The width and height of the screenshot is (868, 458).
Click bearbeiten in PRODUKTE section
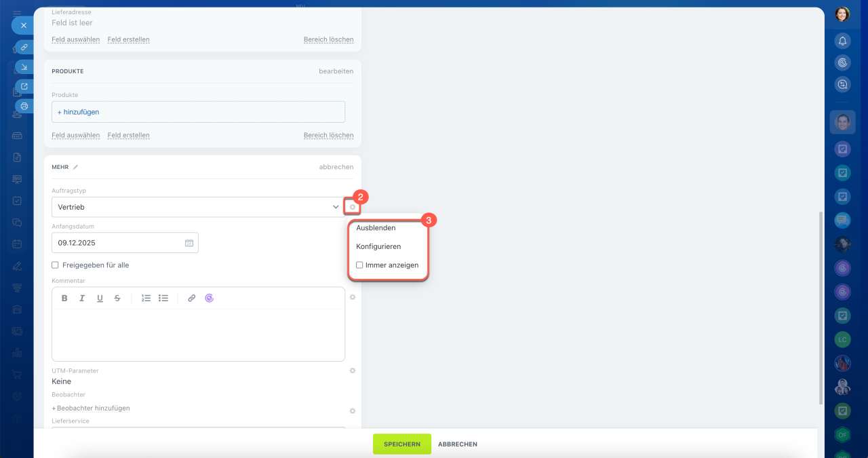tap(336, 71)
